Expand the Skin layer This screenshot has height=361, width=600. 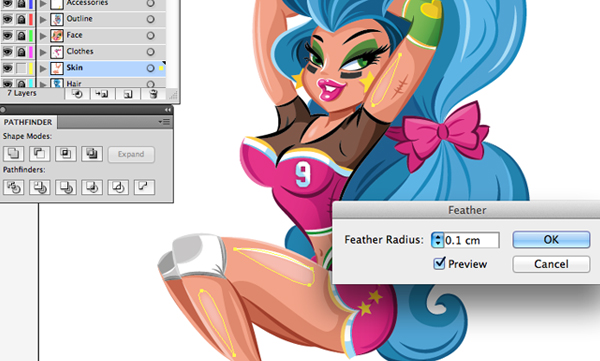[x=43, y=69]
